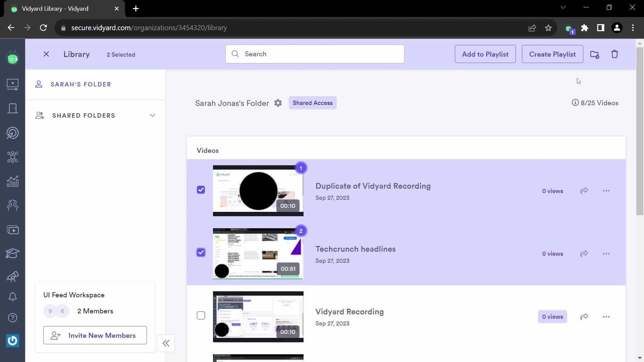The width and height of the screenshot is (644, 362).
Task: Click the 2 Members text
Action: (x=95, y=311)
